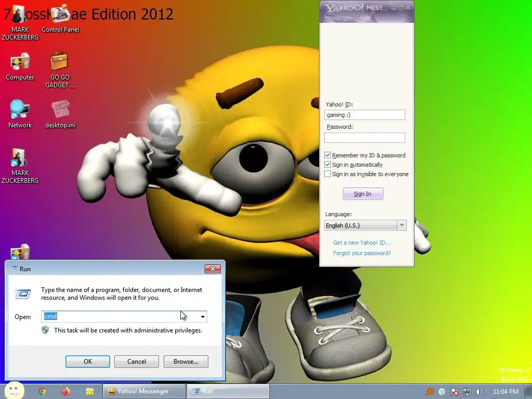Click the Run program icon beside the description
Image resolution: width=532 pixels, height=399 pixels.
coord(23,294)
